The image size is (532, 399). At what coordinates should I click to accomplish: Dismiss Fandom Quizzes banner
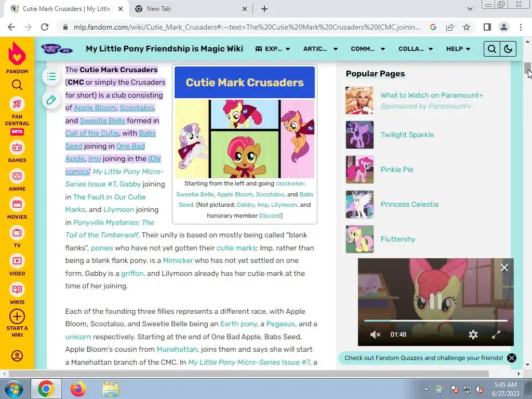point(512,358)
